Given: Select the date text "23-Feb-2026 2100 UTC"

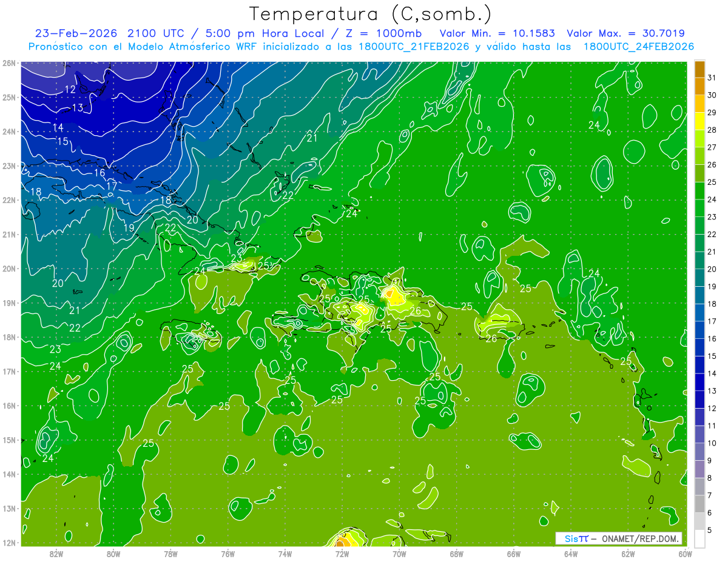Looking at the screenshot, I should tap(110, 33).
